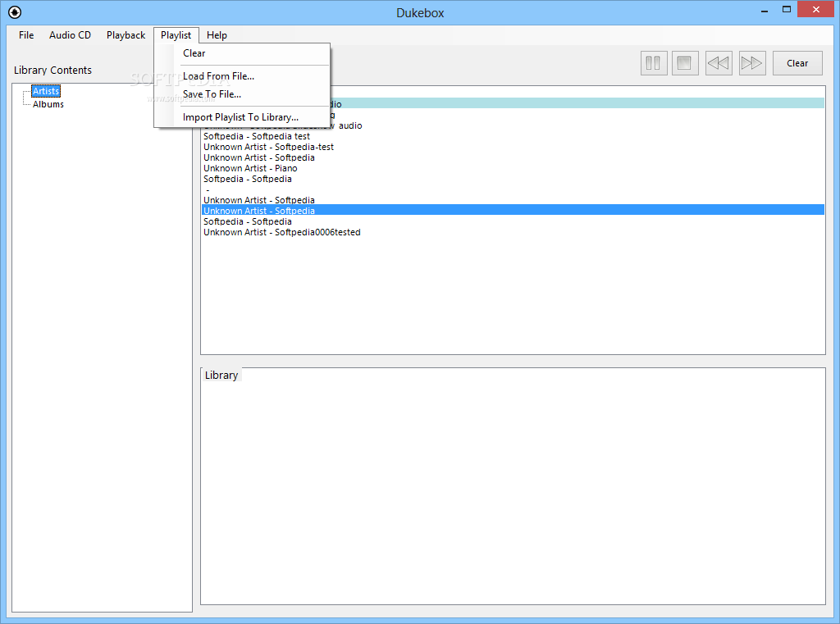Screen dimensions: 840x624
Task: Select row 'Unknown Artist - Piano'
Action: pos(513,168)
